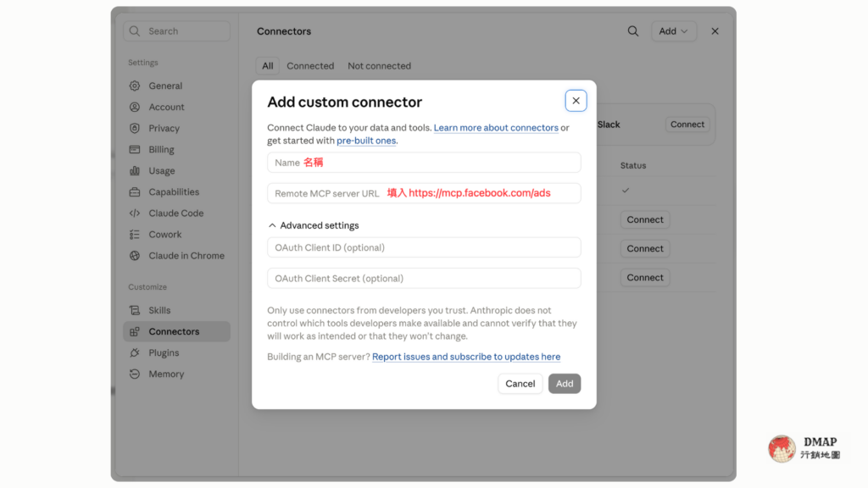Follow the pre-built ones link
Viewport: 868px width, 488px height.
tap(366, 141)
